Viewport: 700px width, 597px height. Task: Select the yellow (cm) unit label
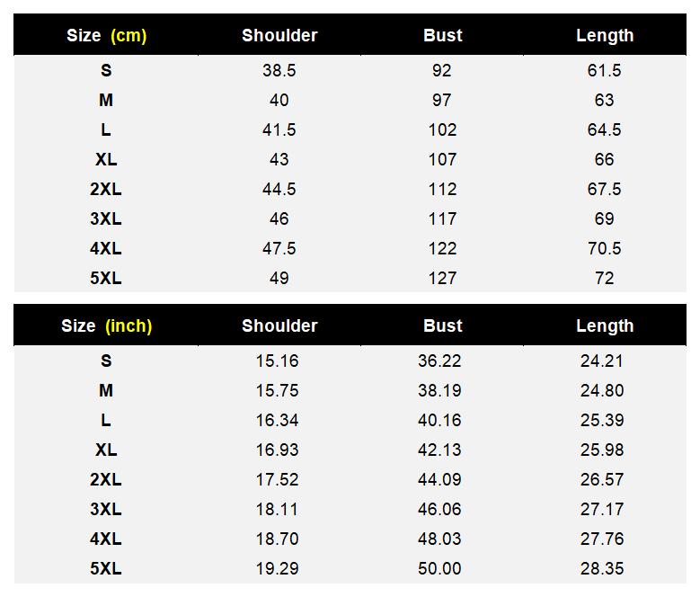[128, 36]
